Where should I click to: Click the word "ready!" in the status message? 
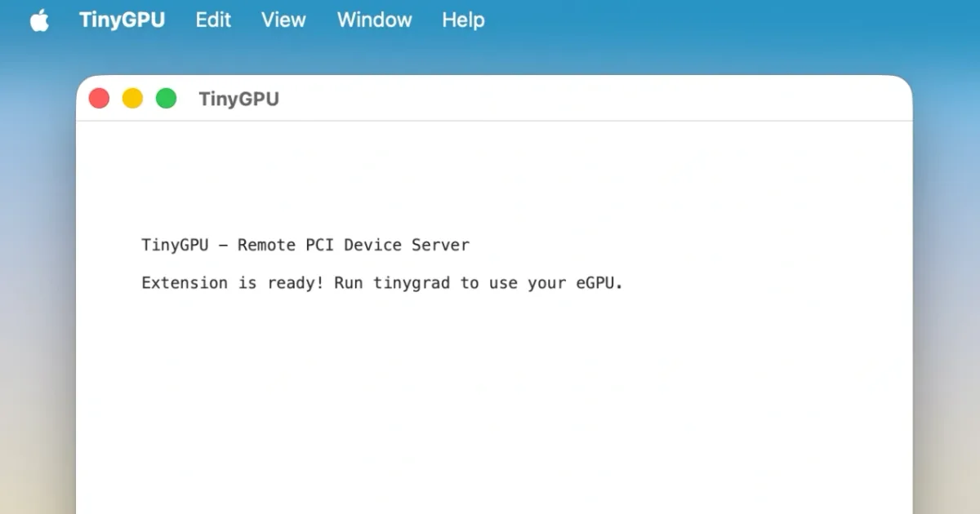point(296,283)
